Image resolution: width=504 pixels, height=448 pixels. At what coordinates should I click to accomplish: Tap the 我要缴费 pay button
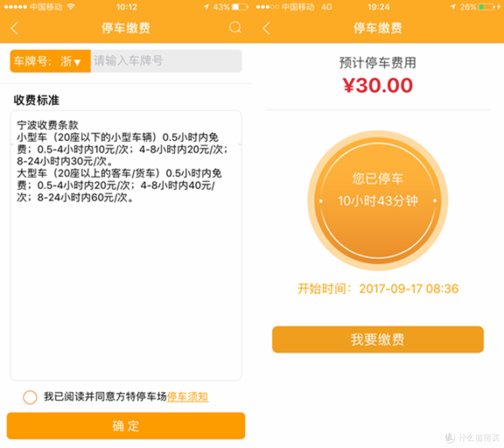[x=378, y=339]
